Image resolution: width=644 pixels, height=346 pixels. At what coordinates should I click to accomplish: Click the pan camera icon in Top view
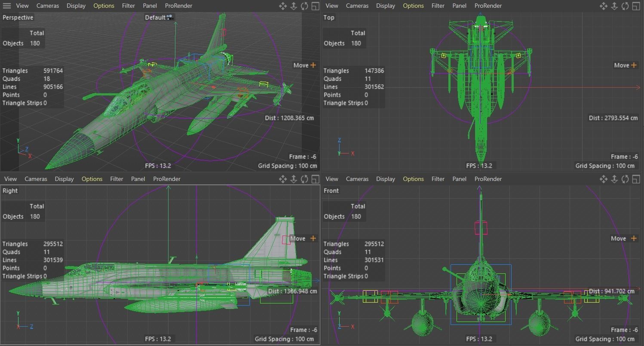(604, 6)
